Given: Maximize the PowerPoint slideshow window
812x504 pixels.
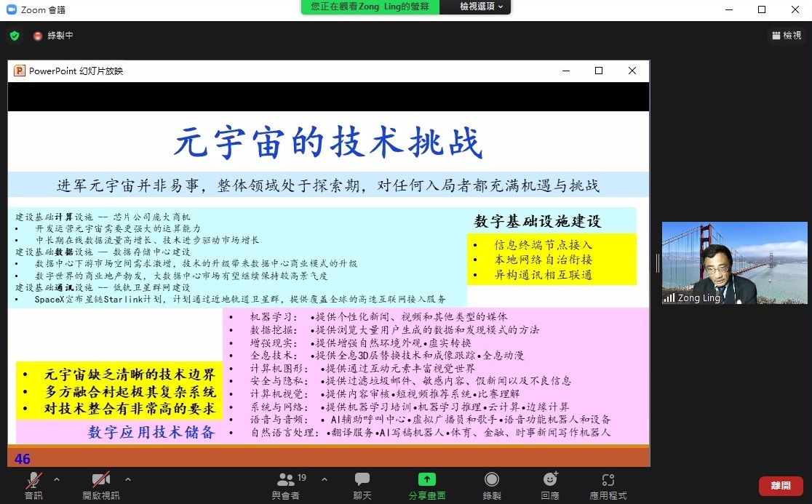Looking at the screenshot, I should pyautogui.click(x=599, y=71).
